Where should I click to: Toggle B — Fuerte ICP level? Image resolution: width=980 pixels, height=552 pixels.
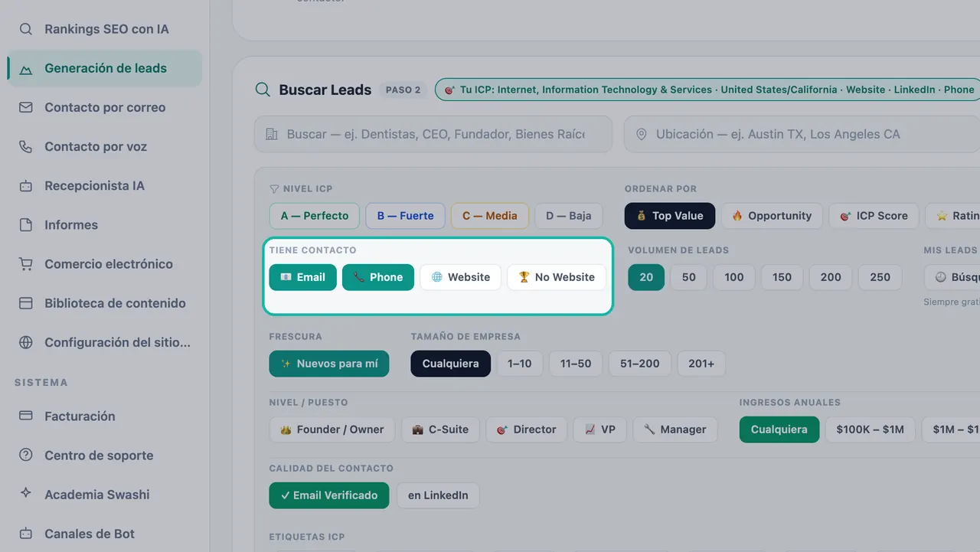coord(405,216)
